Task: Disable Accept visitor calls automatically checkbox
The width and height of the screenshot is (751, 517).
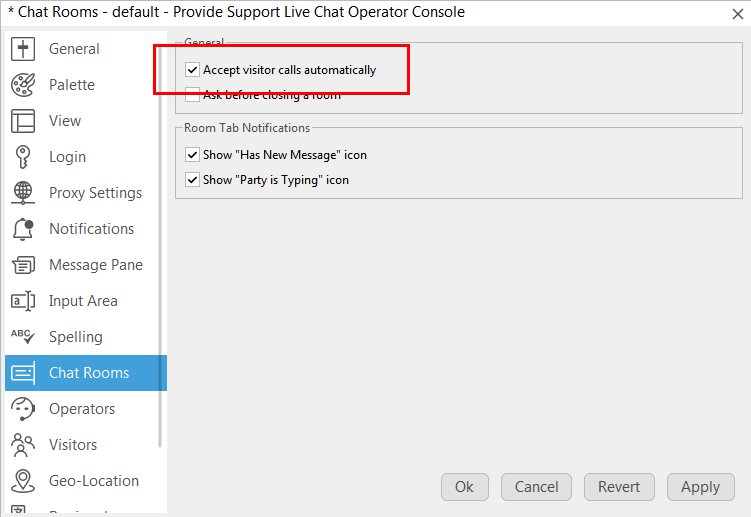Action: tap(192, 71)
